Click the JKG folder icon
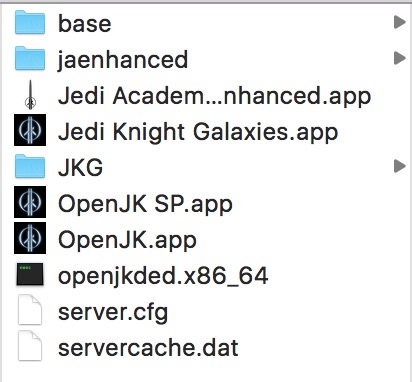 click(x=30, y=166)
